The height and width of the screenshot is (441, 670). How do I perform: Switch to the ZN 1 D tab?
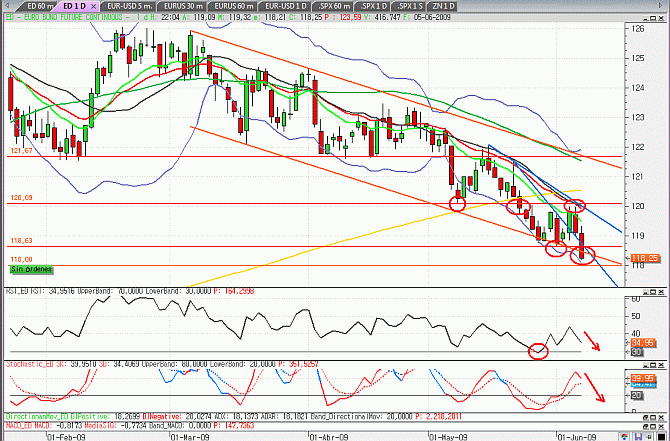pos(442,6)
